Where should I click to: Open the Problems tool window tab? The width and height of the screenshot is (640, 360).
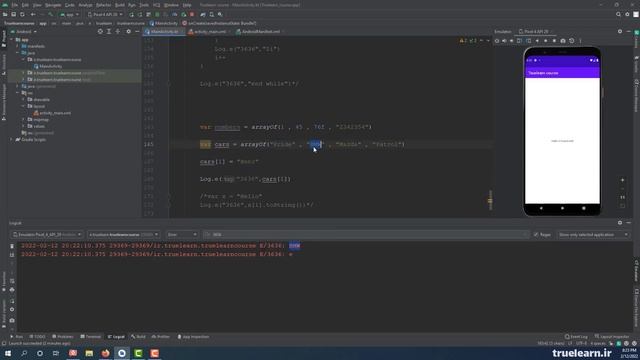[x=63, y=337]
